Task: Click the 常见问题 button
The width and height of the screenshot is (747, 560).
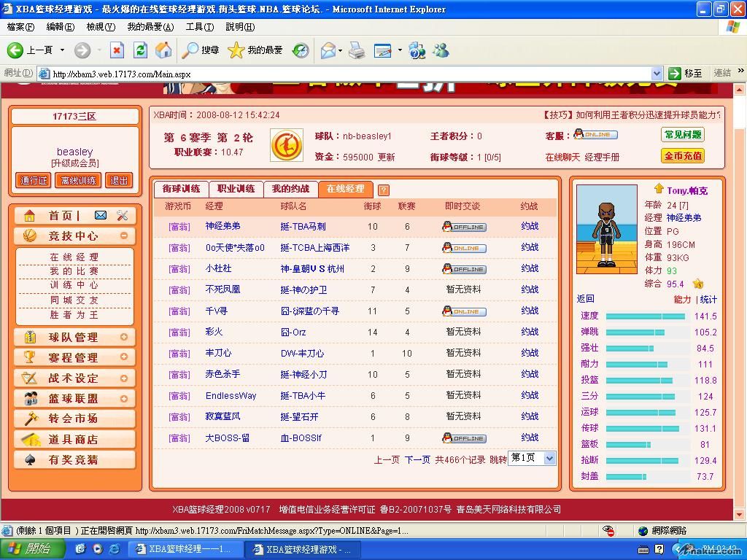Action: point(683,135)
